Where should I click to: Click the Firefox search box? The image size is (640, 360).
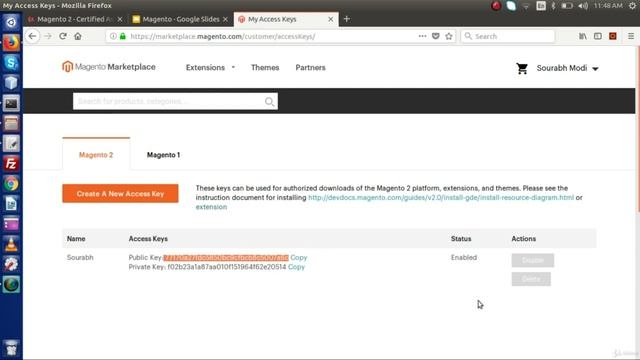(x=508, y=36)
